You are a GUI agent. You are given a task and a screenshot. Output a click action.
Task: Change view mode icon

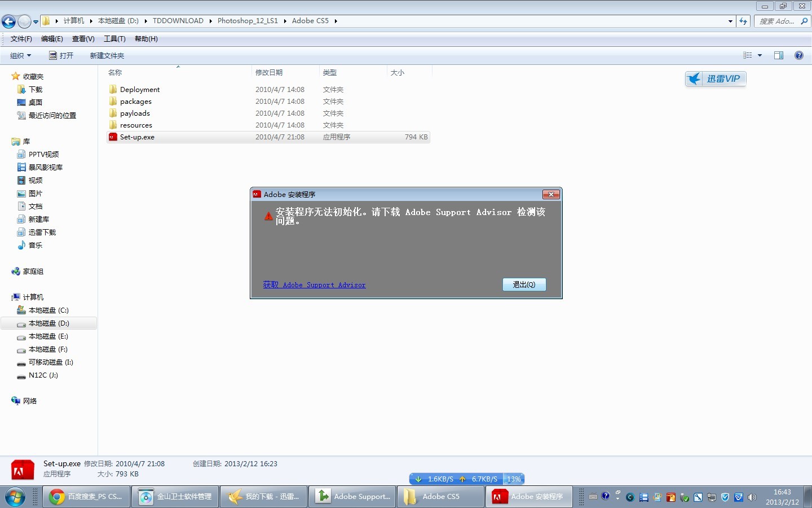click(748, 55)
